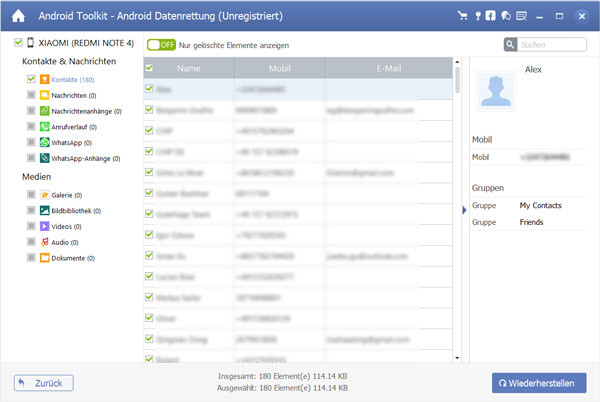Uncheck the Kontakte (180) checkbox
The height and width of the screenshot is (402, 600).
tap(31, 79)
